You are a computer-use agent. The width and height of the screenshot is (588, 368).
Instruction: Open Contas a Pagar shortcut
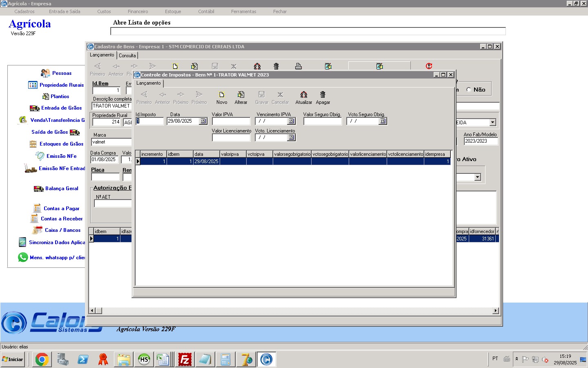tap(61, 209)
